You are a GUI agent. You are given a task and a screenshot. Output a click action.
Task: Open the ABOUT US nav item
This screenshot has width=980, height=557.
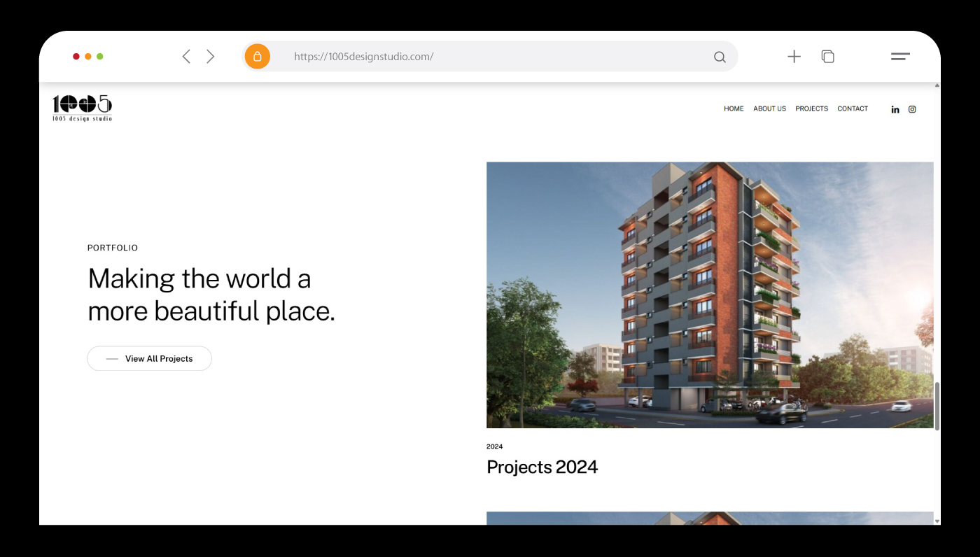(769, 108)
